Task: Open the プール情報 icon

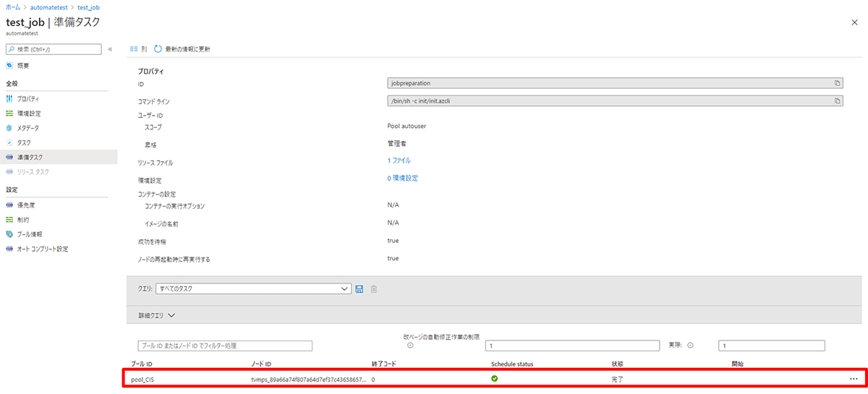Action: coord(9,234)
